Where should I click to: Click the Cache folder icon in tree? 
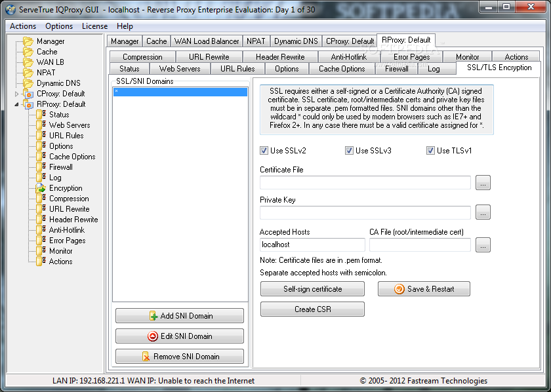28,52
